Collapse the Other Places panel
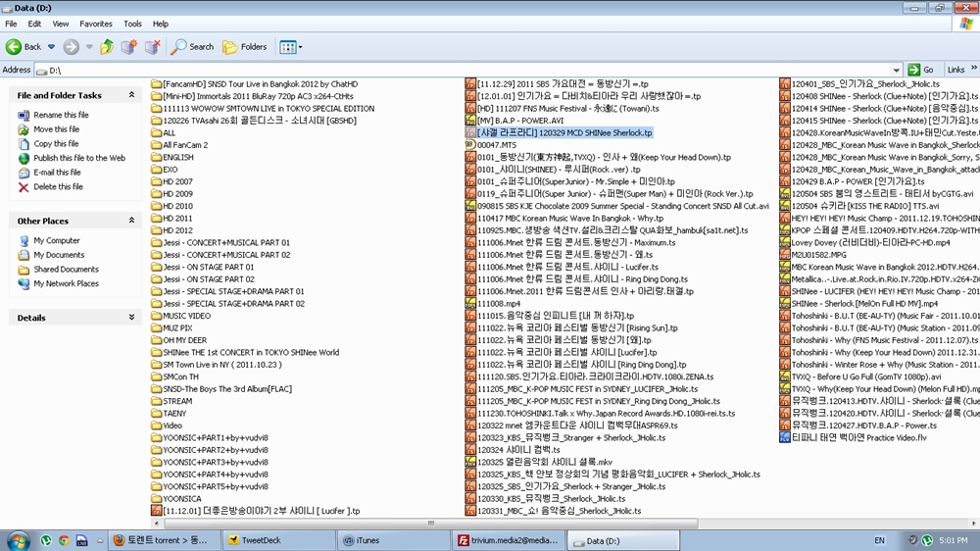The image size is (980, 551). [x=131, y=221]
